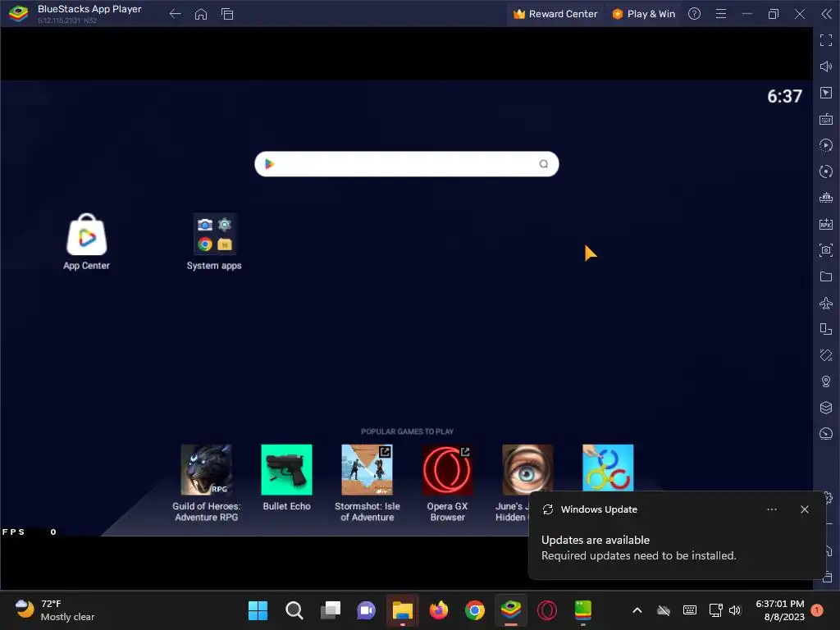This screenshot has width=840, height=630.
Task: Set location with the pin icon
Action: pyautogui.click(x=826, y=381)
